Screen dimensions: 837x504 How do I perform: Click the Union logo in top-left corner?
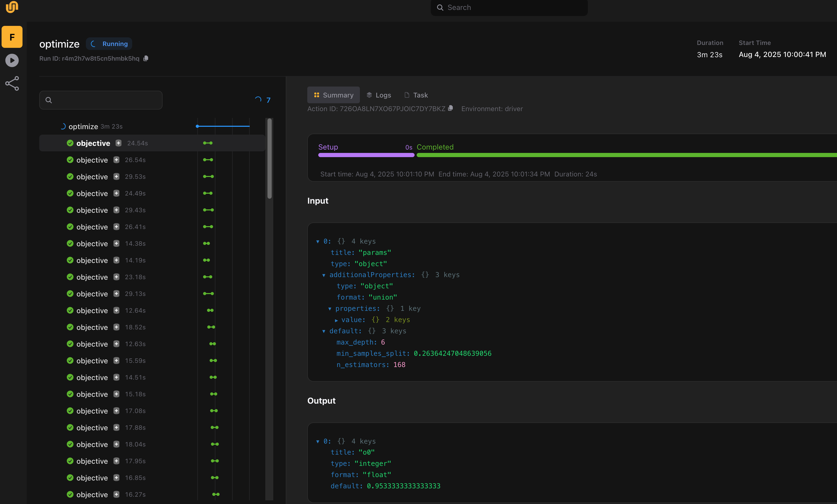click(x=12, y=7)
